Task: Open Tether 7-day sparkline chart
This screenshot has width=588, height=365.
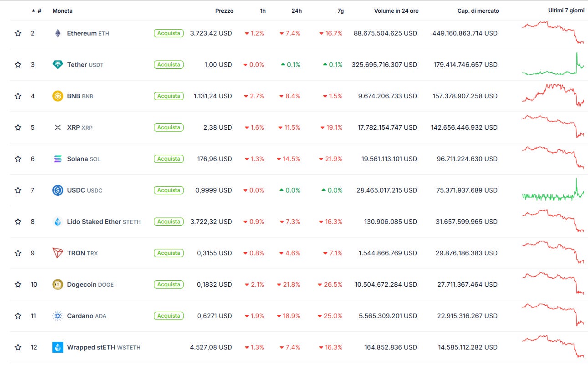Action: (553, 64)
